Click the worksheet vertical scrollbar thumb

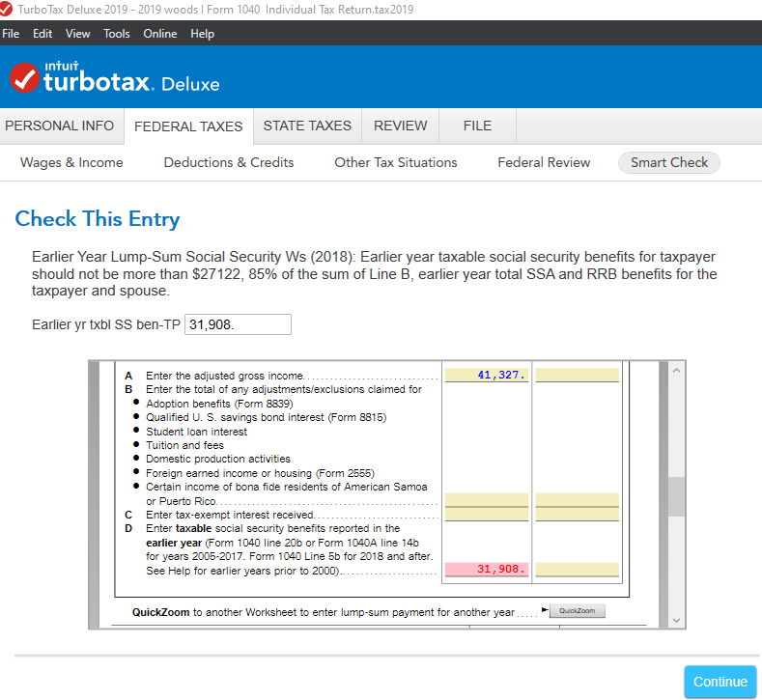(676, 496)
